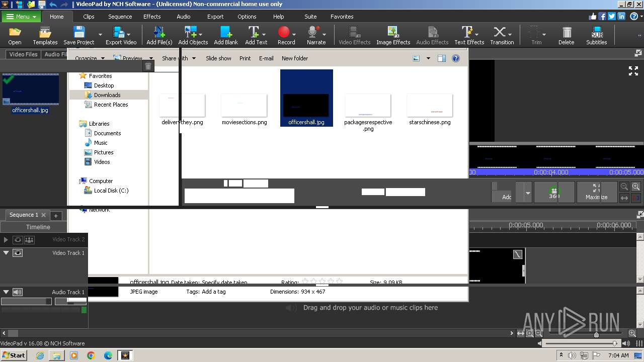644x362 pixels.
Task: Click E-mail in file dialog
Action: click(266, 58)
